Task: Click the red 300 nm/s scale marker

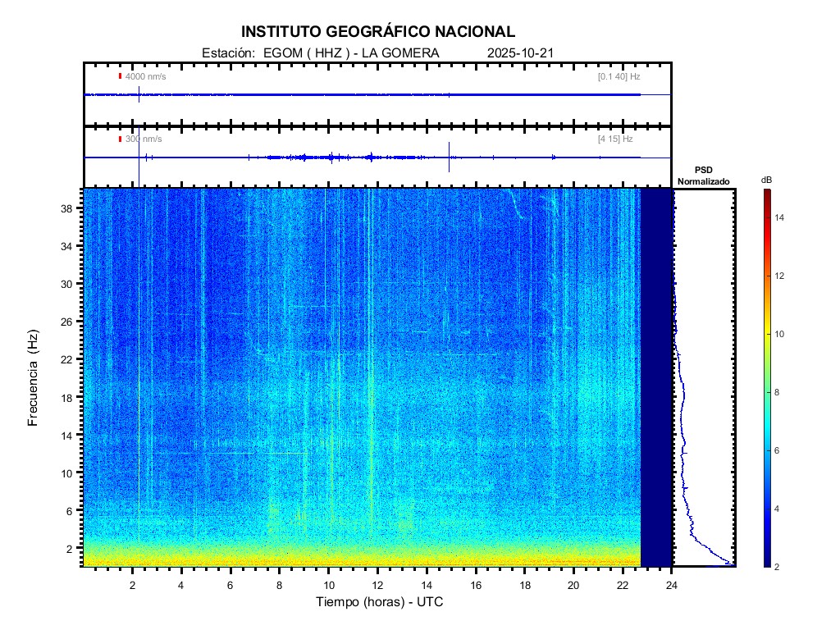Action: click(x=121, y=139)
